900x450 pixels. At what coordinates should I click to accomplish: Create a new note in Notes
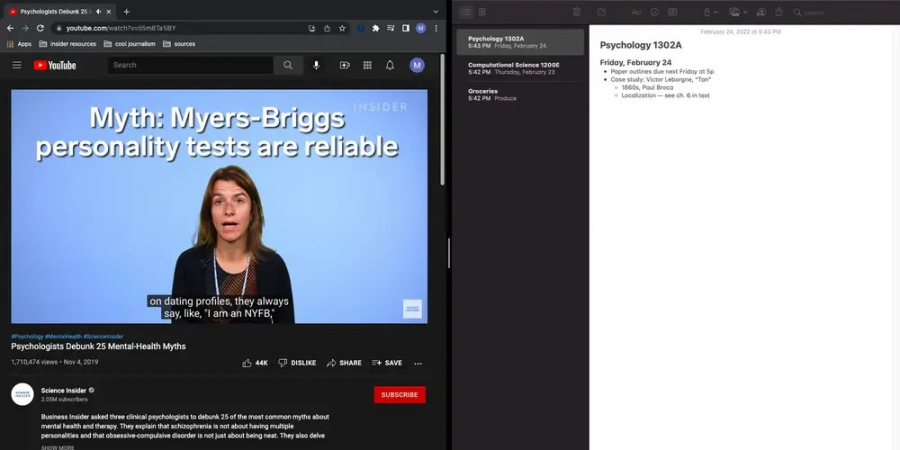click(601, 12)
